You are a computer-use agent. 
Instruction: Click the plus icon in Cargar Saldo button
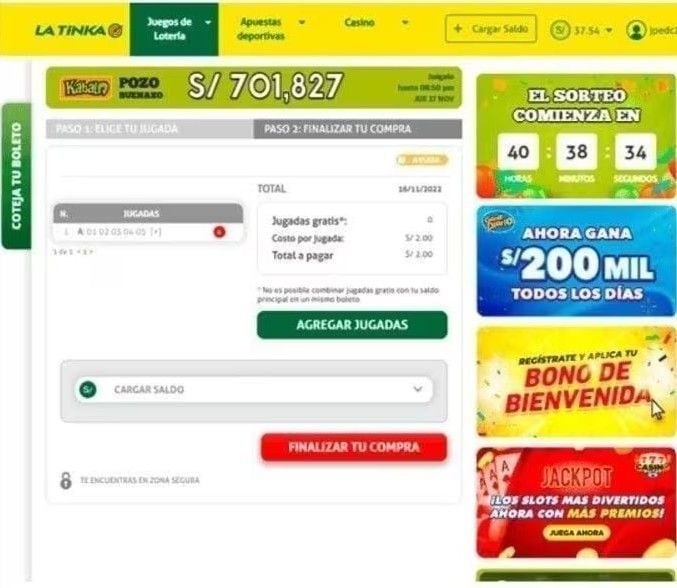[x=458, y=29]
